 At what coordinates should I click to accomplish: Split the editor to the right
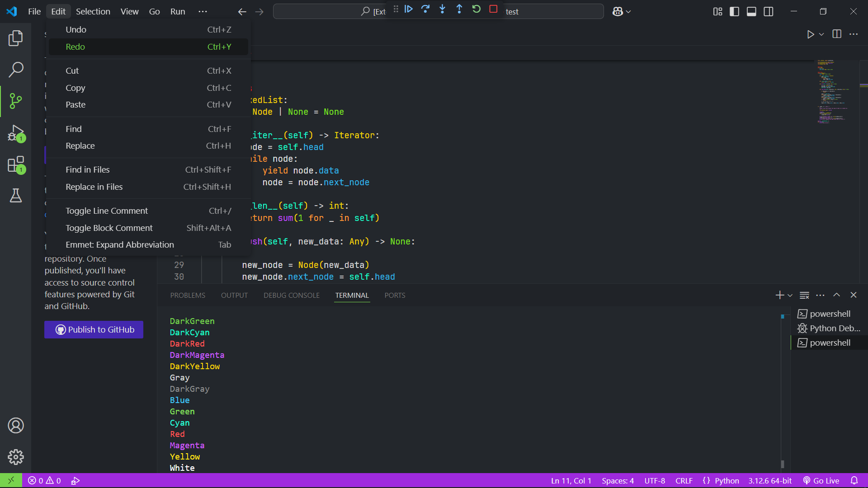(x=837, y=34)
